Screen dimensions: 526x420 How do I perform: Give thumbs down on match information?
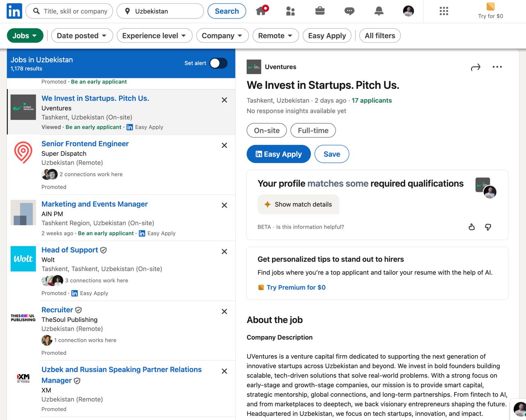point(488,227)
